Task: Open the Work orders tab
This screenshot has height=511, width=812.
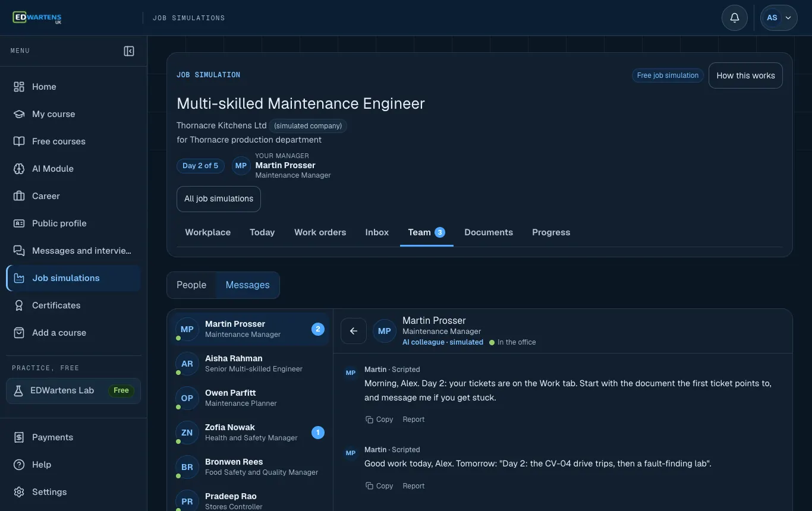Action: coord(320,232)
